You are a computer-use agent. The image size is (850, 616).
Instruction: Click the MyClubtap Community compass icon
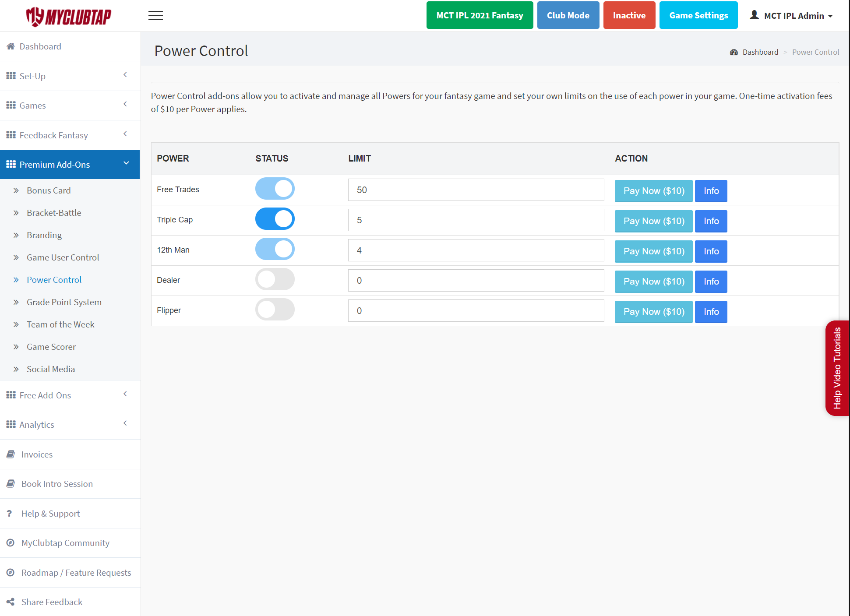click(11, 543)
